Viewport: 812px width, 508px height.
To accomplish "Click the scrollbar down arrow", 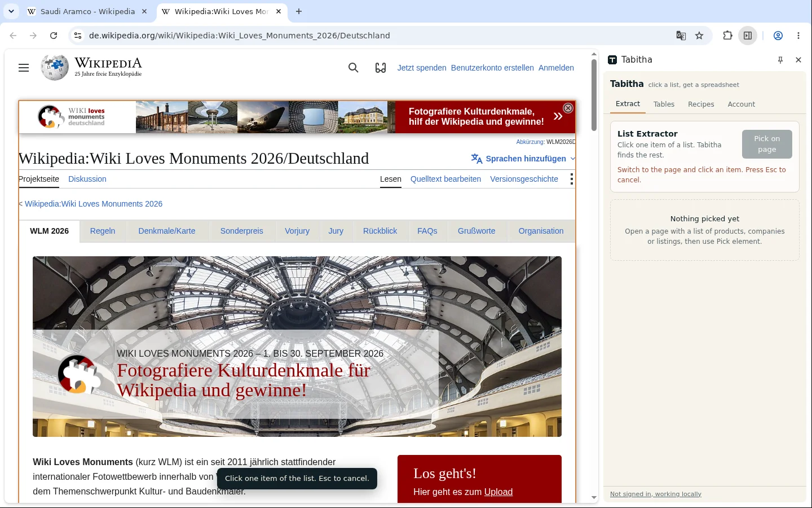I will (x=594, y=498).
